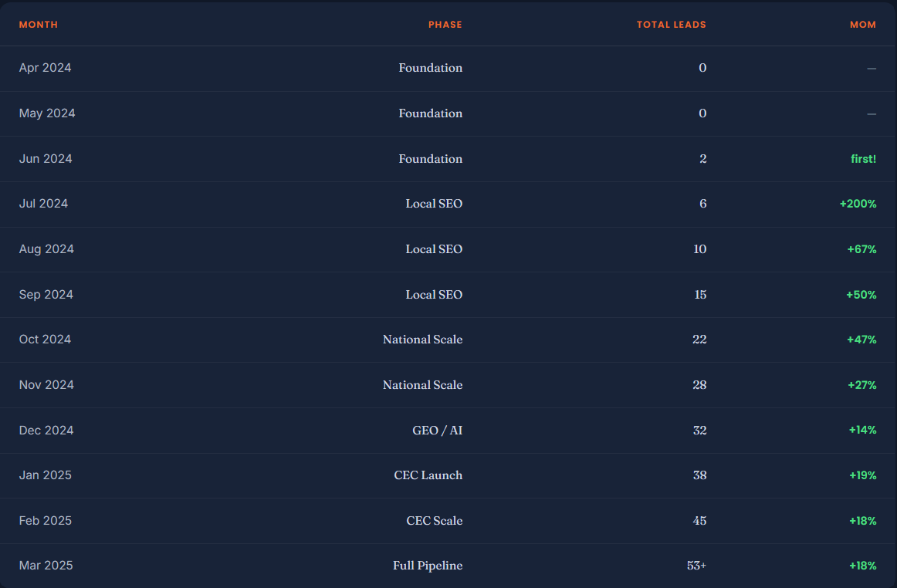Click the green 'first!' badge
The width and height of the screenshot is (897, 588).
point(863,159)
